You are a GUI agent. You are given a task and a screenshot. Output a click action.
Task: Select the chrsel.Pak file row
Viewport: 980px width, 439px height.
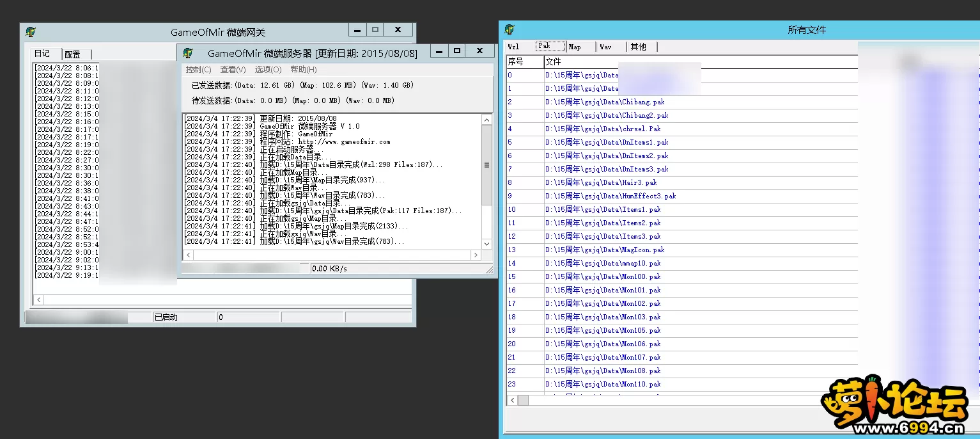click(682, 129)
